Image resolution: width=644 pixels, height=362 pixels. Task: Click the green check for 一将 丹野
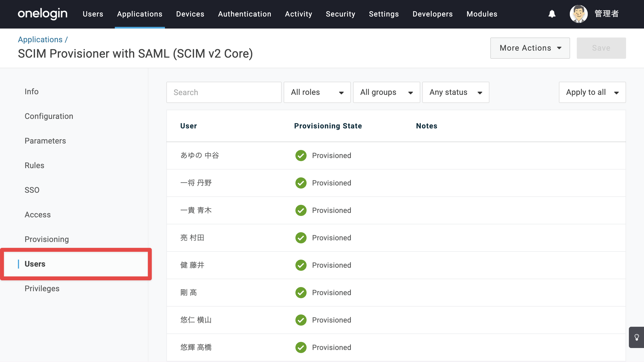[x=301, y=183]
